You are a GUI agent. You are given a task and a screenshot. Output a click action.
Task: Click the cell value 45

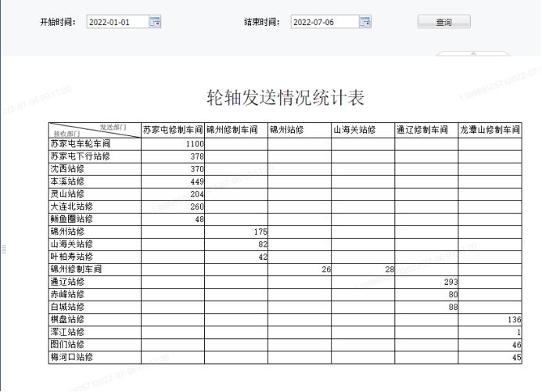click(517, 358)
